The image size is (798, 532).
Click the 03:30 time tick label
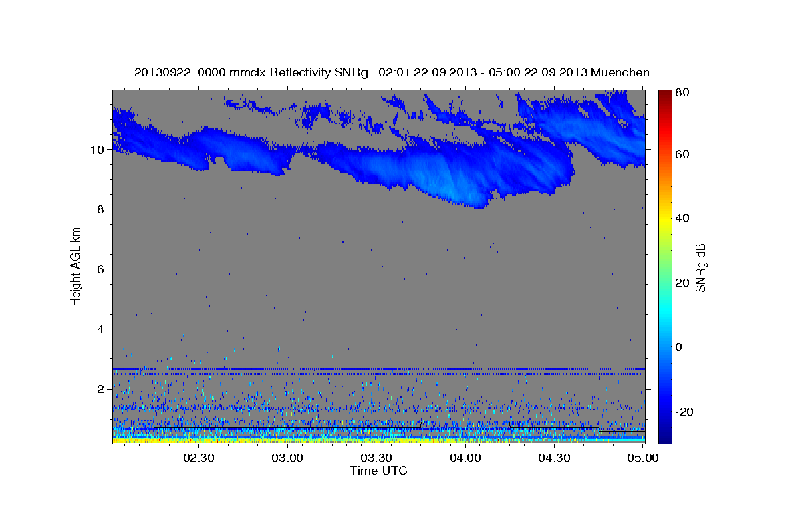click(x=376, y=458)
